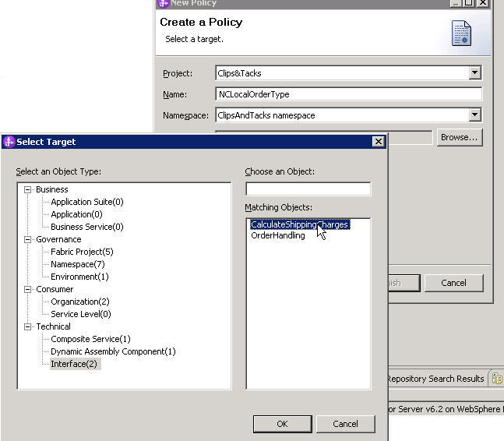Select Composite Service(1) in the tree
Image resolution: width=504 pixels, height=441 pixels.
click(90, 339)
